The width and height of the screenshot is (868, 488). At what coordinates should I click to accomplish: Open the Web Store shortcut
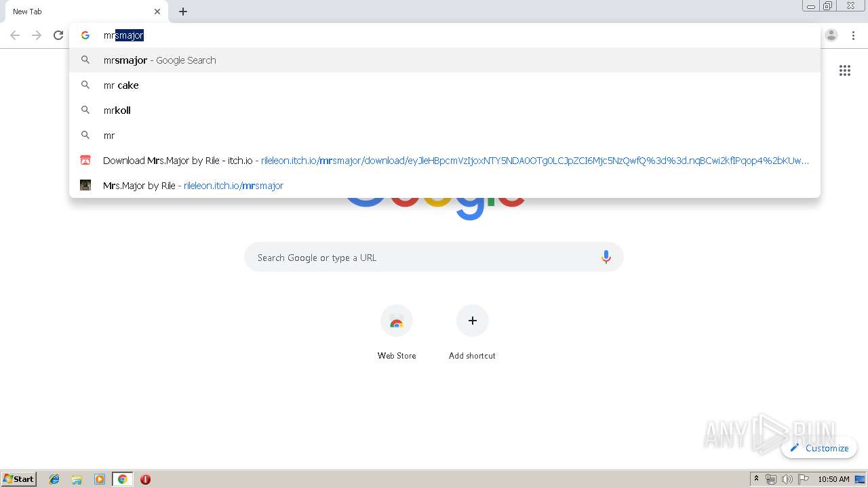point(397,321)
